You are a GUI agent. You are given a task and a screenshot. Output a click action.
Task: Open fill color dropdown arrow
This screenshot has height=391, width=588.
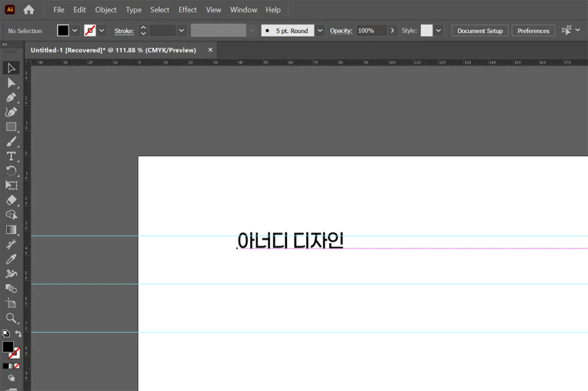coord(75,30)
